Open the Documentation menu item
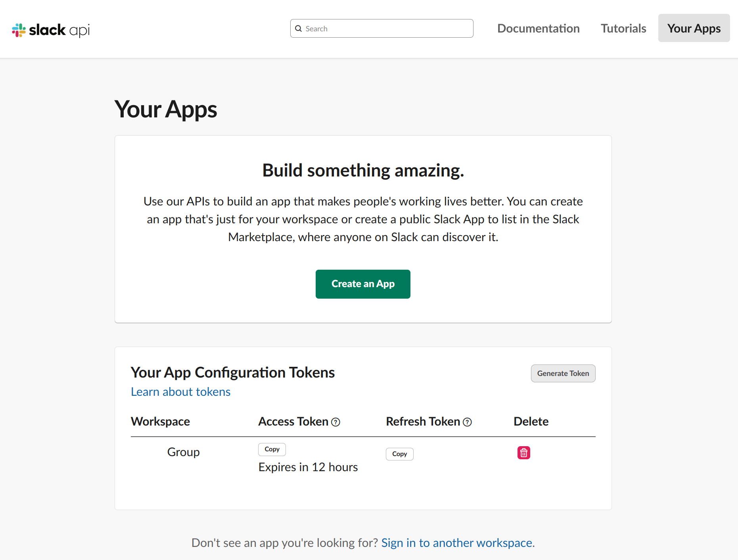 (538, 29)
